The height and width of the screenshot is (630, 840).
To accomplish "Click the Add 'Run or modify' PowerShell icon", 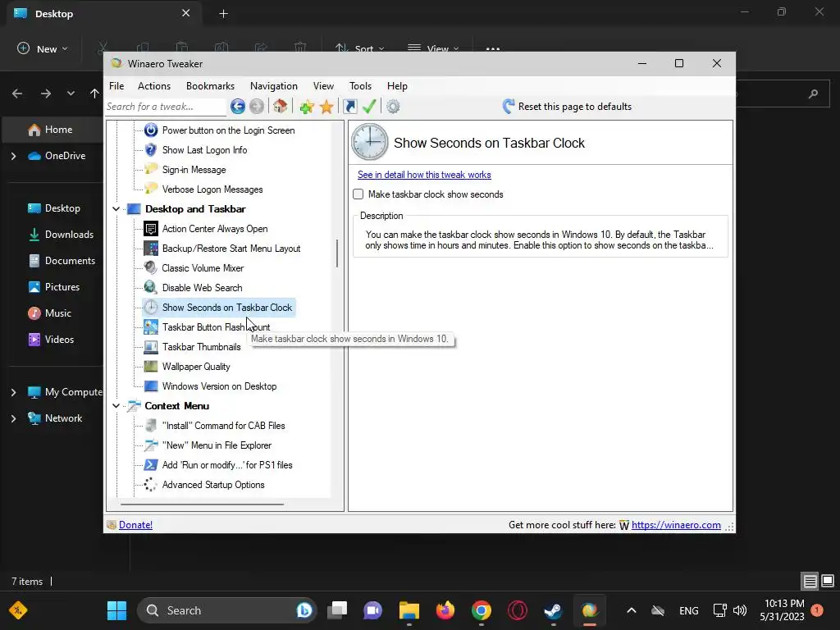I will tap(151, 465).
